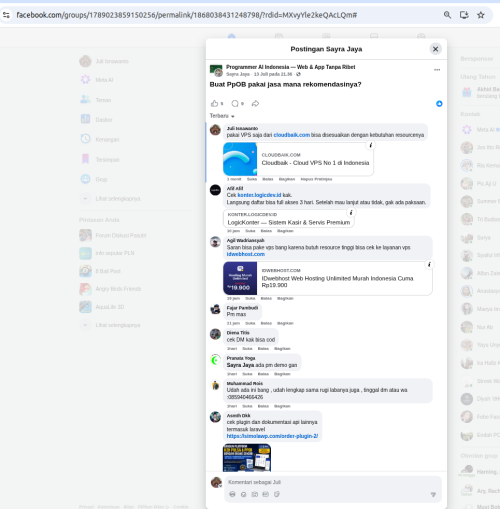This screenshot has height=509, width=500.
Task: Open the site information icon in the address bar
Action: 6,15
